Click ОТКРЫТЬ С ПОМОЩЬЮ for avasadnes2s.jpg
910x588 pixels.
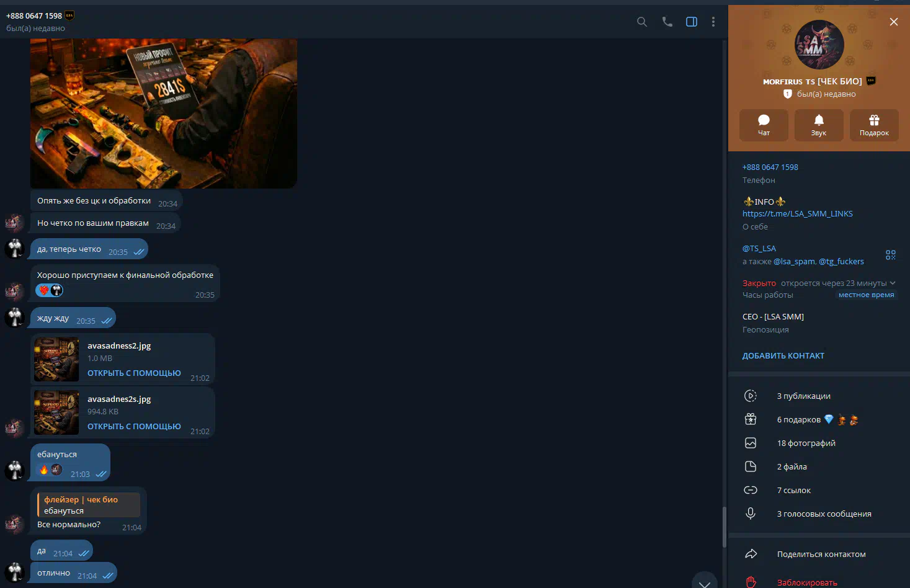(x=134, y=426)
